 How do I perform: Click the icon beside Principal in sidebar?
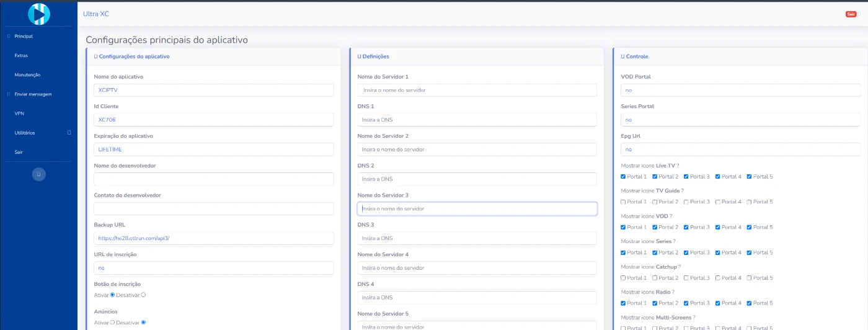8,36
